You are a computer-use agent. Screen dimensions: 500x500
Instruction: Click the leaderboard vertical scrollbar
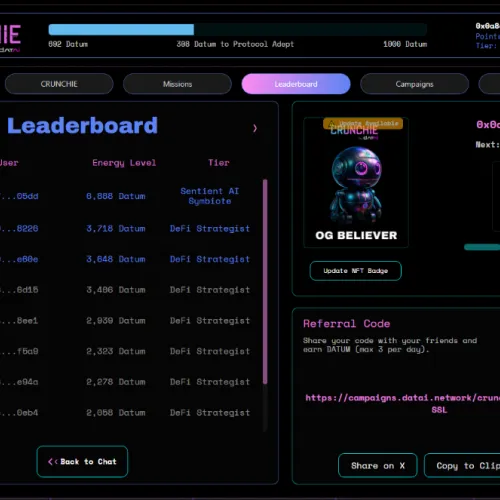265,282
